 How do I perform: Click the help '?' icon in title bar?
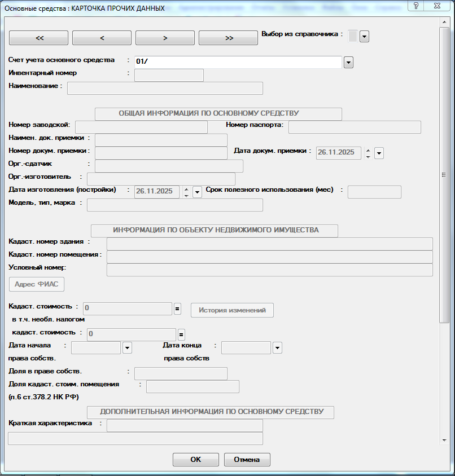415,6
